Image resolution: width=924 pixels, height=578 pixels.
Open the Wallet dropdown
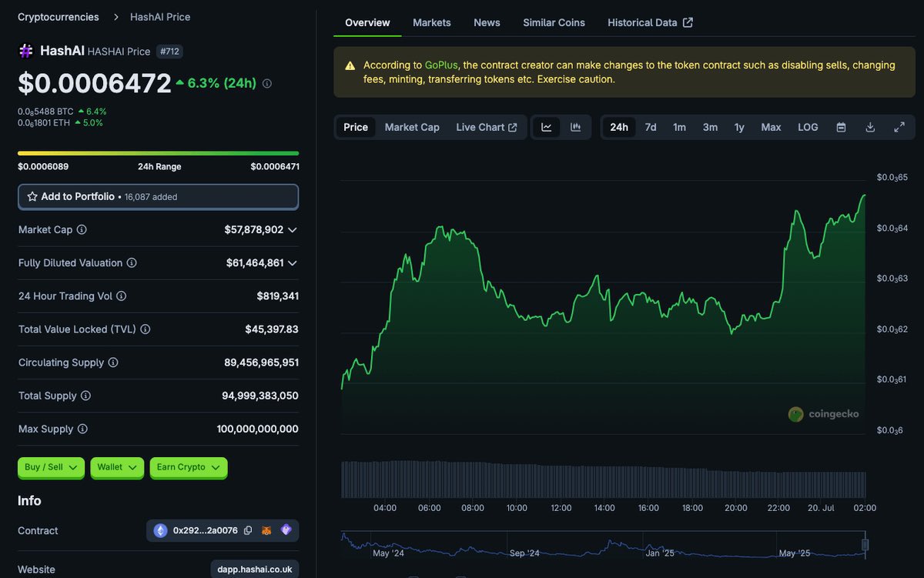117,467
